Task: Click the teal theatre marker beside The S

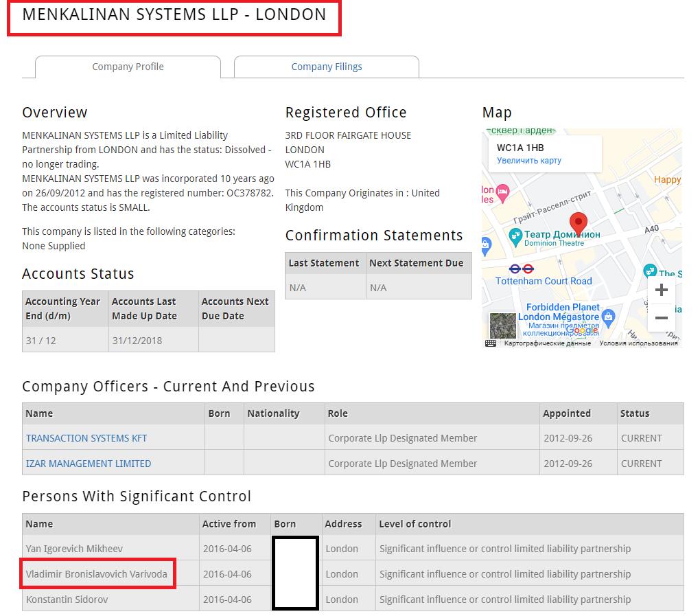Action: (649, 271)
